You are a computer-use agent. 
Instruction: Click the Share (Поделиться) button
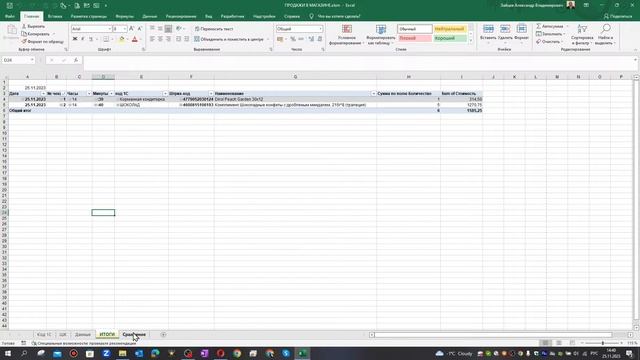coord(618,16)
